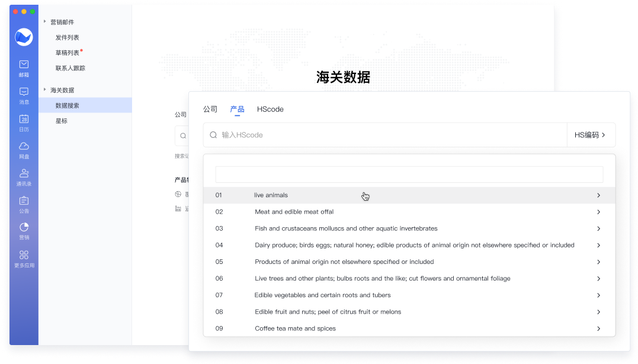Select 草稿列表 in the sidebar

coord(67,53)
